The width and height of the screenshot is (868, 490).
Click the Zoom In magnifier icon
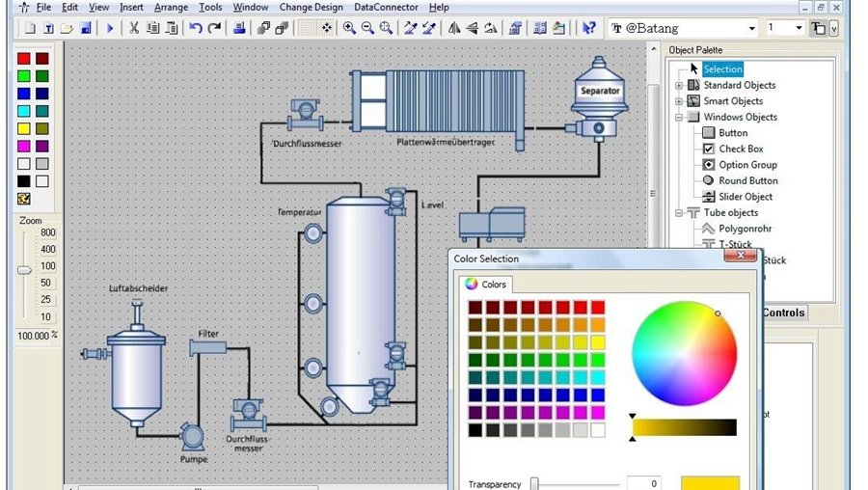click(x=349, y=28)
